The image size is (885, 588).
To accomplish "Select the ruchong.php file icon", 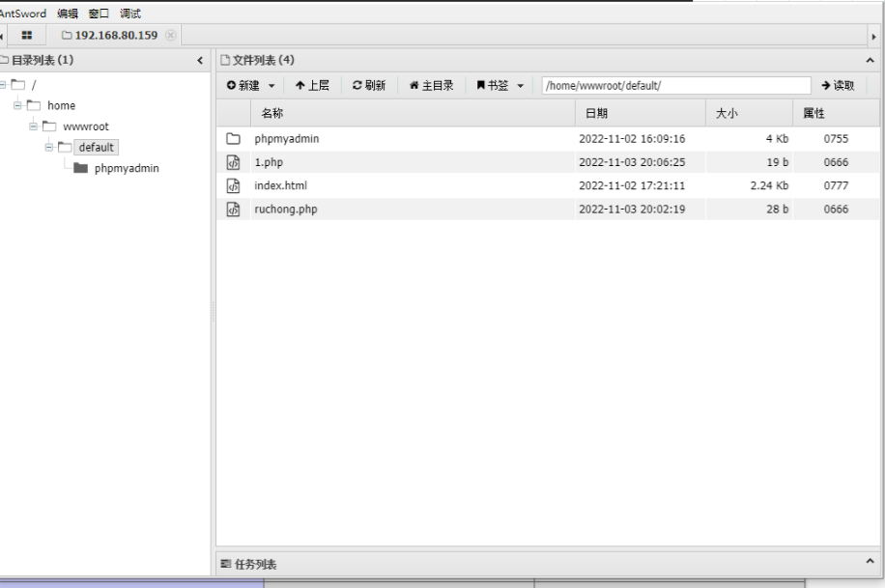I will click(x=233, y=210).
